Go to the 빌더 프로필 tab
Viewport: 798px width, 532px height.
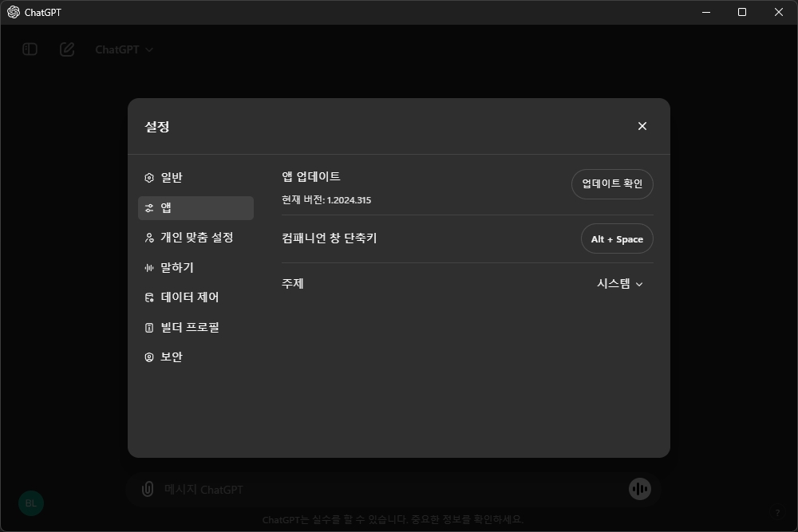pos(196,328)
